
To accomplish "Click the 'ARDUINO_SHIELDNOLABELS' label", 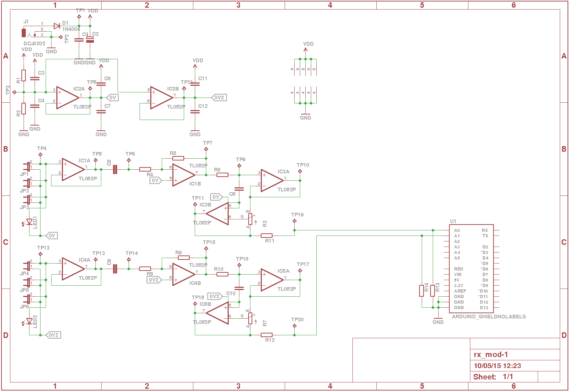I will pos(489,317).
